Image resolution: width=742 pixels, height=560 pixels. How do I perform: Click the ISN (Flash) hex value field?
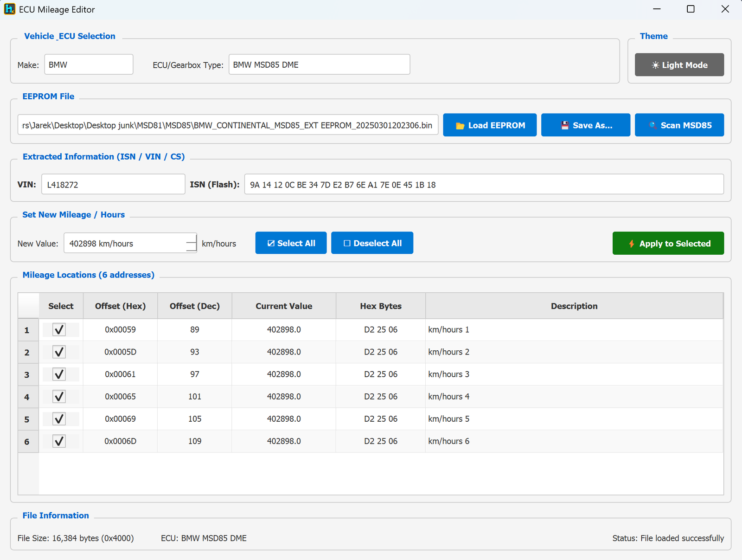point(484,184)
